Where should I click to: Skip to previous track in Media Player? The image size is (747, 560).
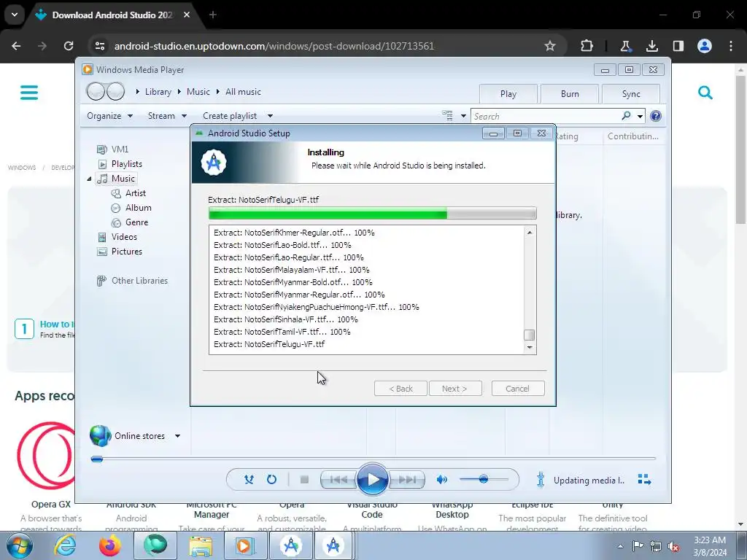click(x=338, y=480)
